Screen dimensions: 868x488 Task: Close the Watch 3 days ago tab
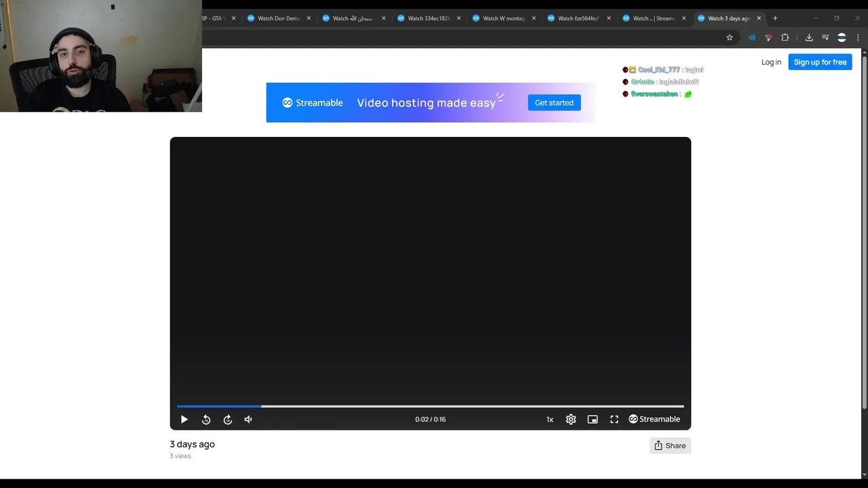(x=759, y=18)
